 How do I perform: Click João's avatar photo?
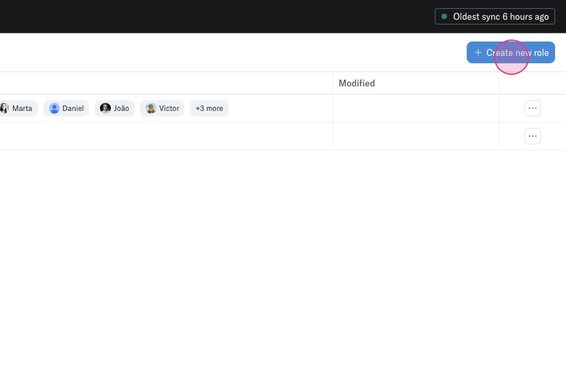[x=105, y=108]
